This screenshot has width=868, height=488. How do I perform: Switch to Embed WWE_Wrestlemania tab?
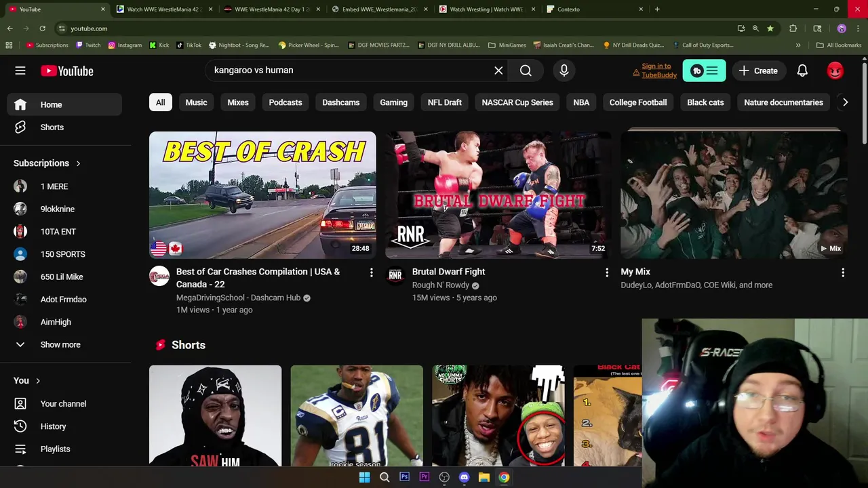point(380,9)
